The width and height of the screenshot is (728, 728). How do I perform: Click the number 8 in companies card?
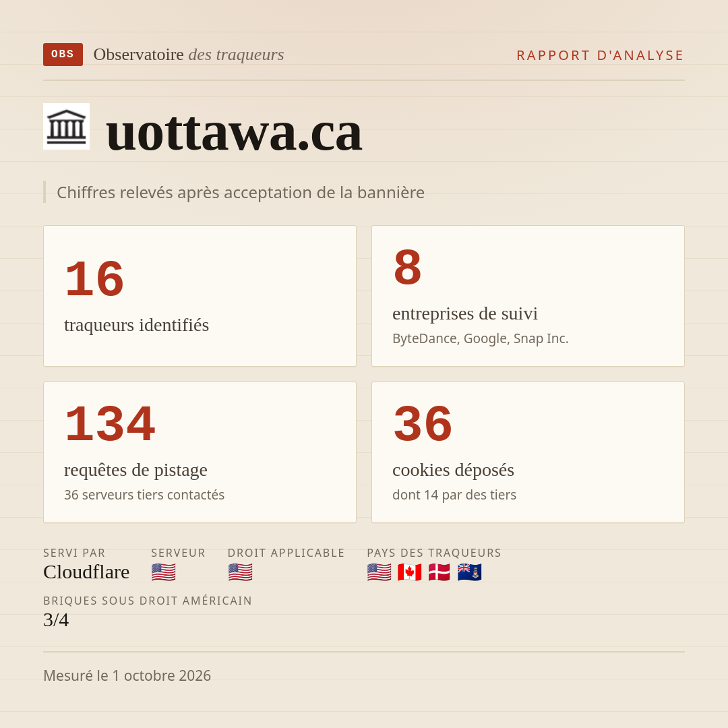[x=407, y=268]
